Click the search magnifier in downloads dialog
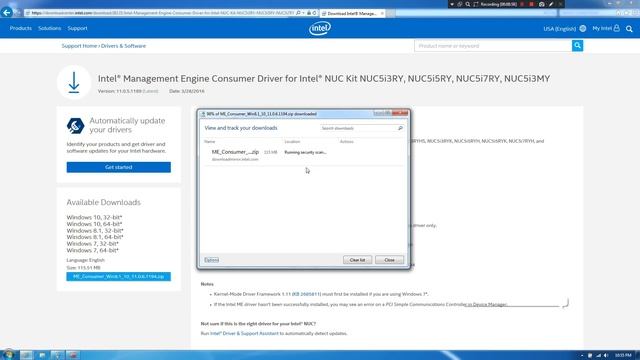 [x=400, y=128]
